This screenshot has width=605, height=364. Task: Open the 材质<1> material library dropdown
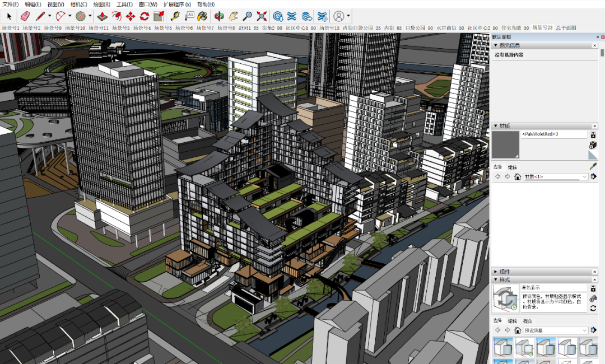(584, 177)
